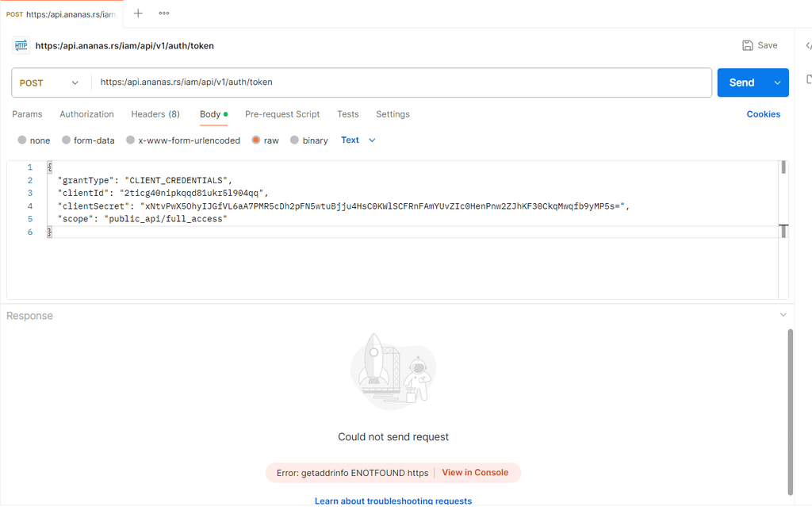Open the Headers (8) tab

(155, 113)
